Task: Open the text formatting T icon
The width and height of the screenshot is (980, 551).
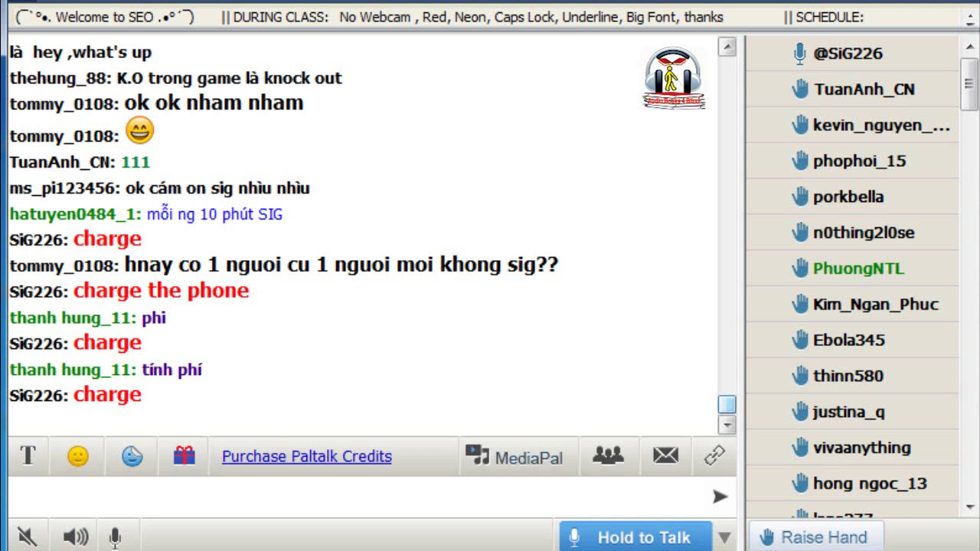Action: click(28, 456)
